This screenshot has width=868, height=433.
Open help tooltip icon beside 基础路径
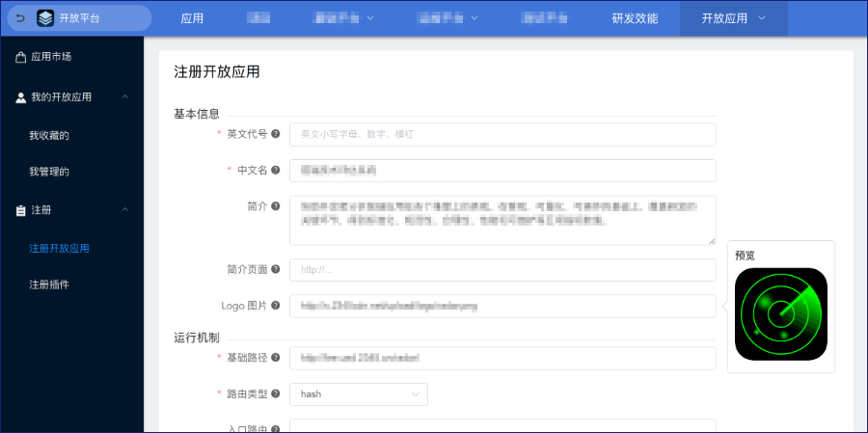point(276,358)
